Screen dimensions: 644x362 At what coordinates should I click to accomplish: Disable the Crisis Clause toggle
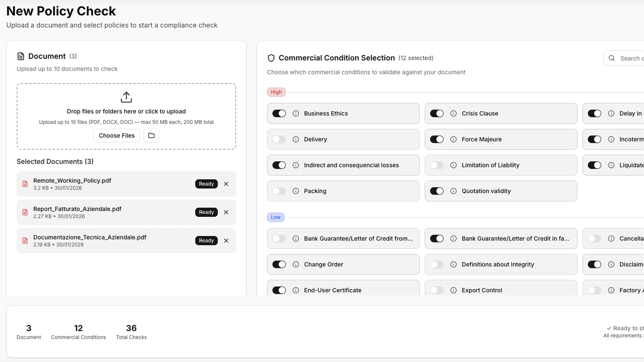point(437,113)
